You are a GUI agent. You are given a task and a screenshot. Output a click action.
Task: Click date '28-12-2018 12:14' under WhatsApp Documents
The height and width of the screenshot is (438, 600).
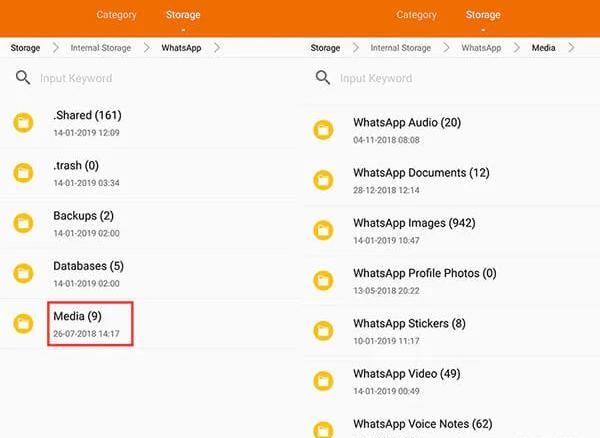(386, 190)
